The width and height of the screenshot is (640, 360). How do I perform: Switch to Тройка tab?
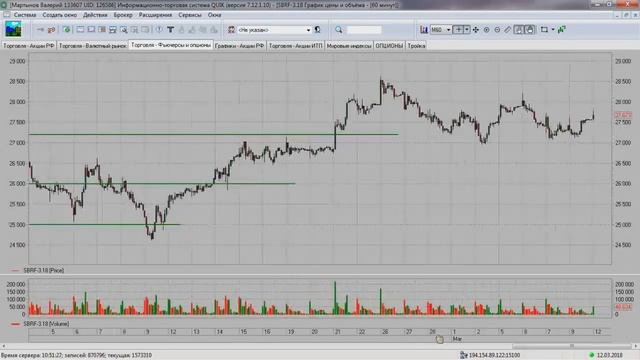click(x=416, y=46)
